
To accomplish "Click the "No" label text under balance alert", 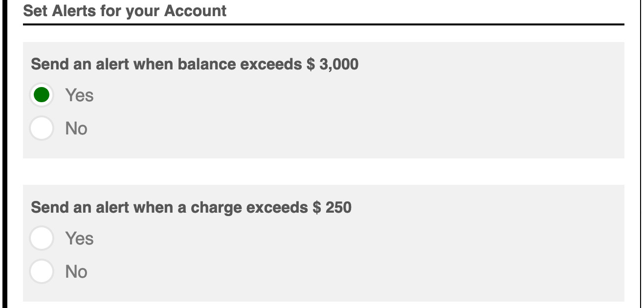I will pyautogui.click(x=76, y=129).
